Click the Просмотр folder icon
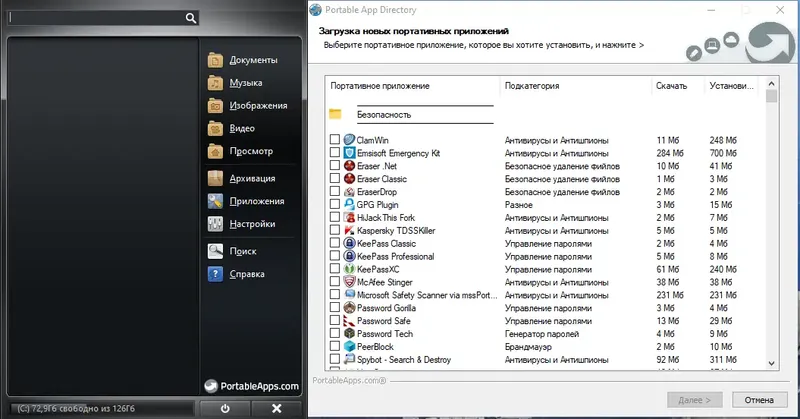Screen dimensions: 800x419 click(215, 151)
